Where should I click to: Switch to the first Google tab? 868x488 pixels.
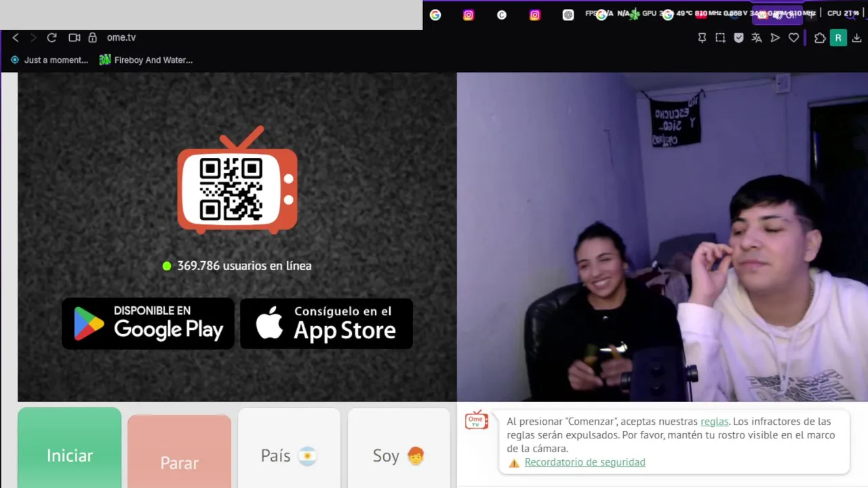(435, 15)
